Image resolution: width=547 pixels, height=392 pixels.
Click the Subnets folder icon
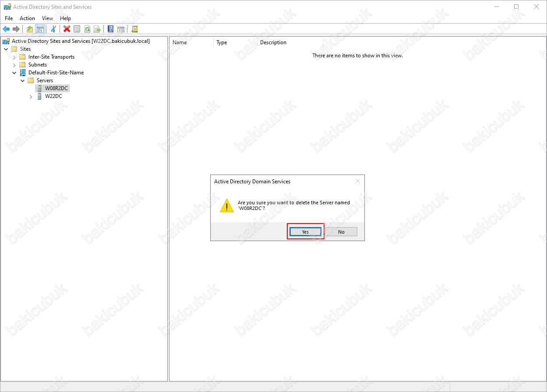point(22,65)
